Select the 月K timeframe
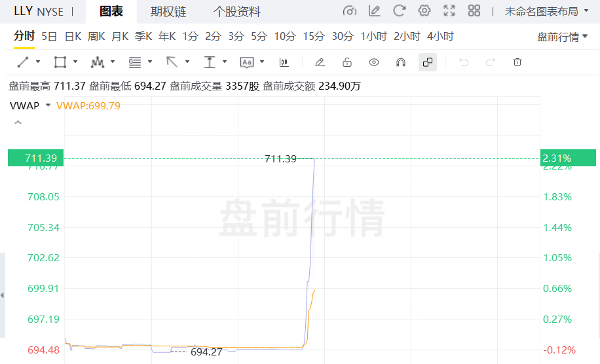 120,36
